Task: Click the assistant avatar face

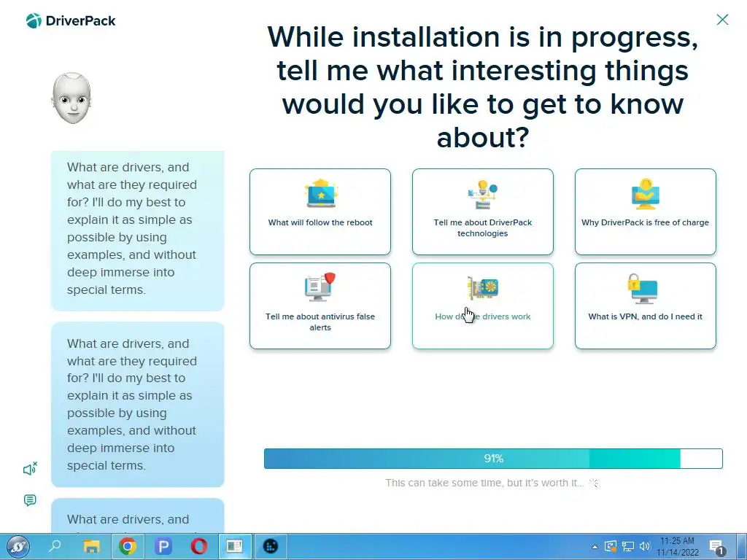Action: 71,98
